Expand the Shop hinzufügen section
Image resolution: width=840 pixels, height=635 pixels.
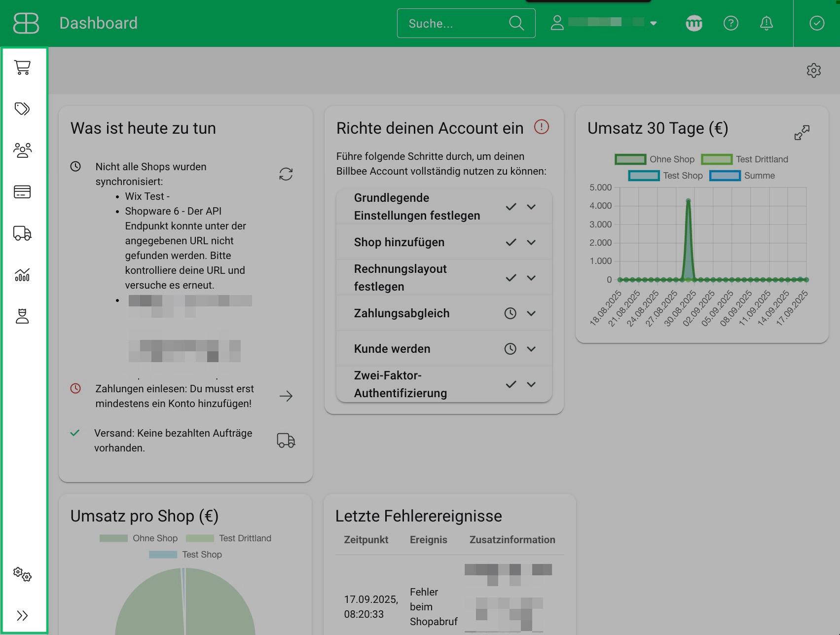[531, 242]
